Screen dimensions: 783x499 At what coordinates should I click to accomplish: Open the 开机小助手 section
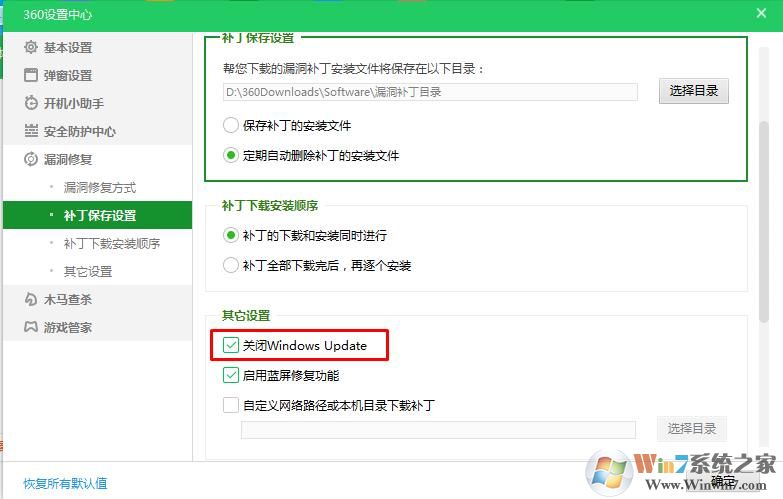point(97,103)
